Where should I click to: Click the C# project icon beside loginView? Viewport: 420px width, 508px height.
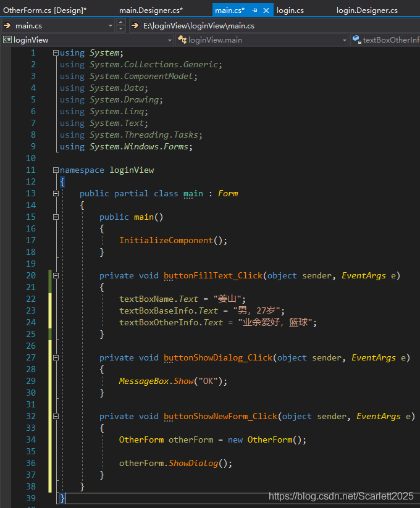click(7, 40)
